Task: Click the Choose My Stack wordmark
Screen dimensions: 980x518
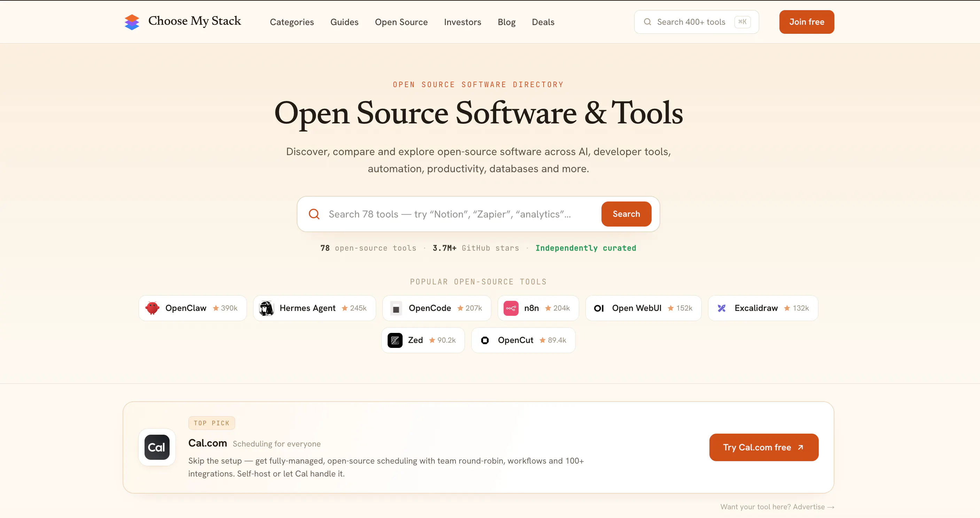Action: click(x=195, y=21)
